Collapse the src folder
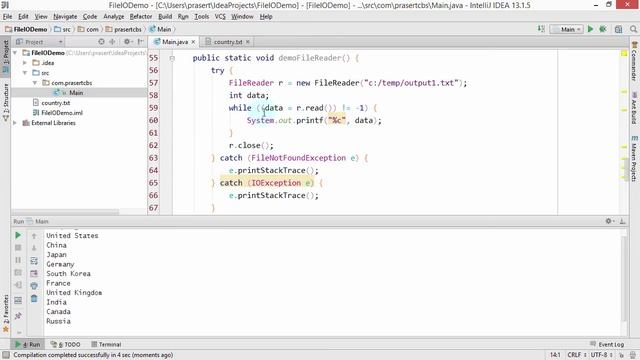 coord(25,73)
